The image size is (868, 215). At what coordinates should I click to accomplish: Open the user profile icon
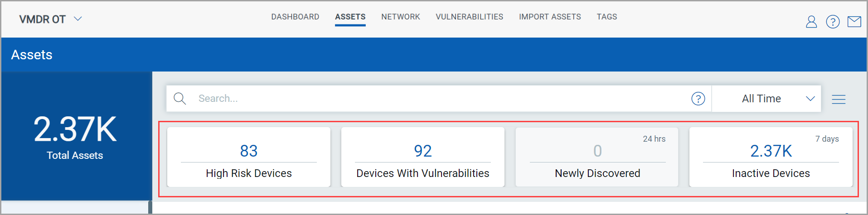811,22
